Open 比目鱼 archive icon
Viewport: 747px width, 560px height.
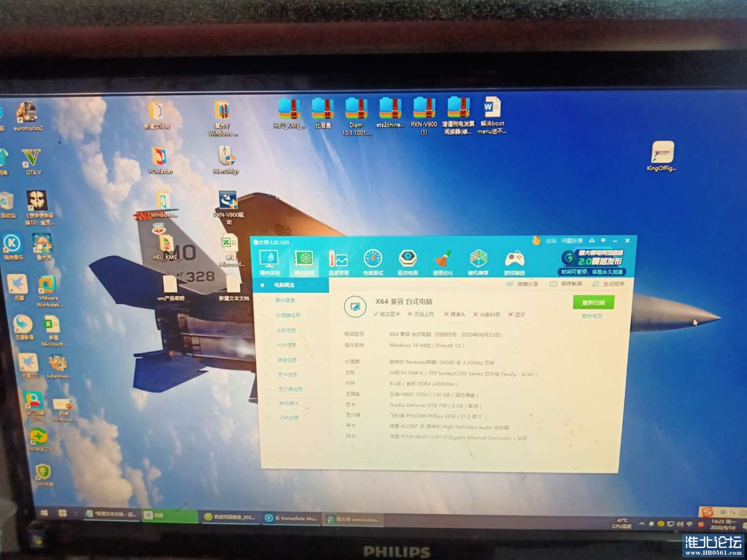click(323, 113)
